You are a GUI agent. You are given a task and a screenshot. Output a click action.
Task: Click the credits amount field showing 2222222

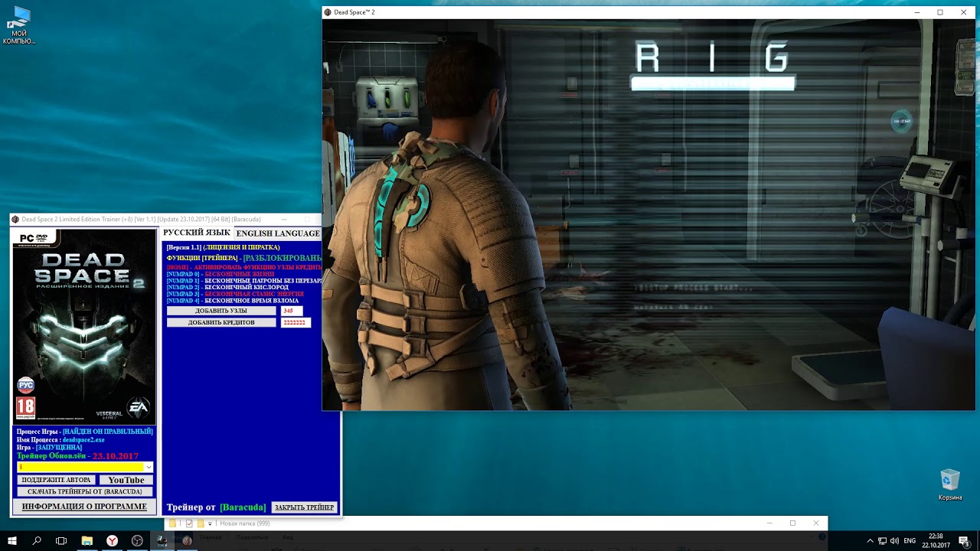[296, 322]
